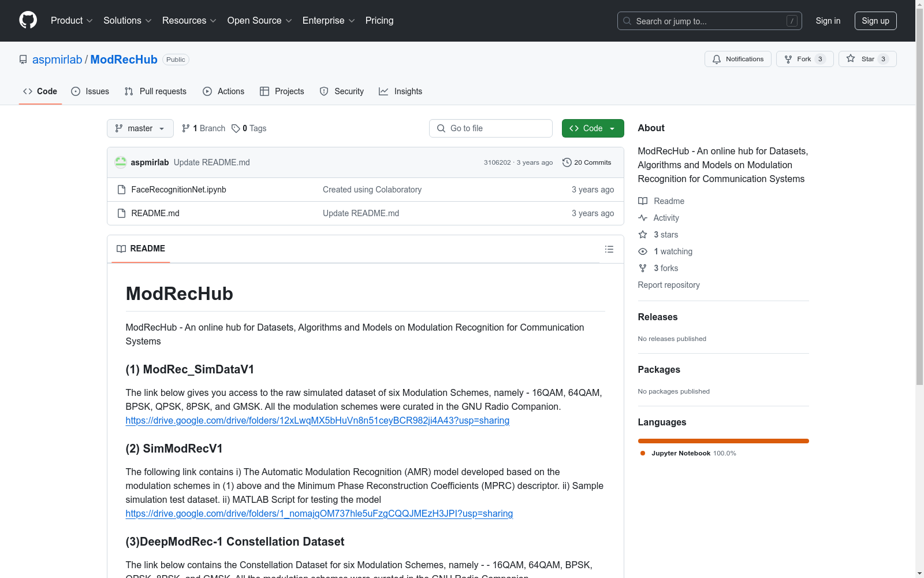This screenshot has width=924, height=578.
Task: View the 3 forks link
Action: [x=658, y=268]
